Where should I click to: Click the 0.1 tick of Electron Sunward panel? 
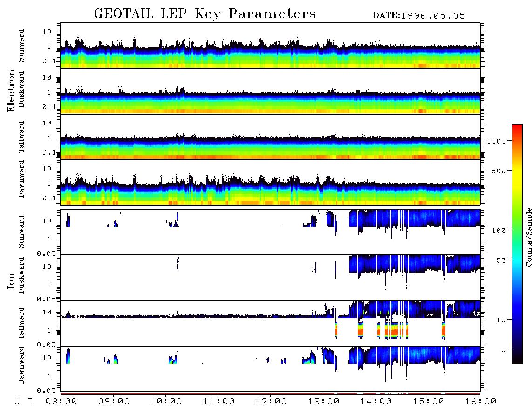click(49, 61)
